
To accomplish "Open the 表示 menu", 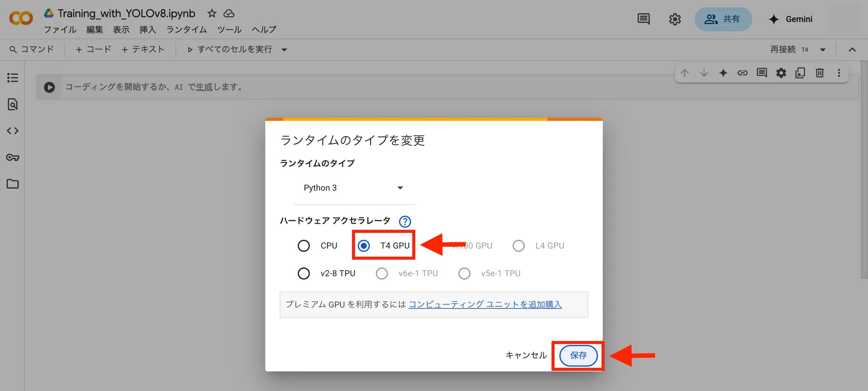I will coord(121,30).
